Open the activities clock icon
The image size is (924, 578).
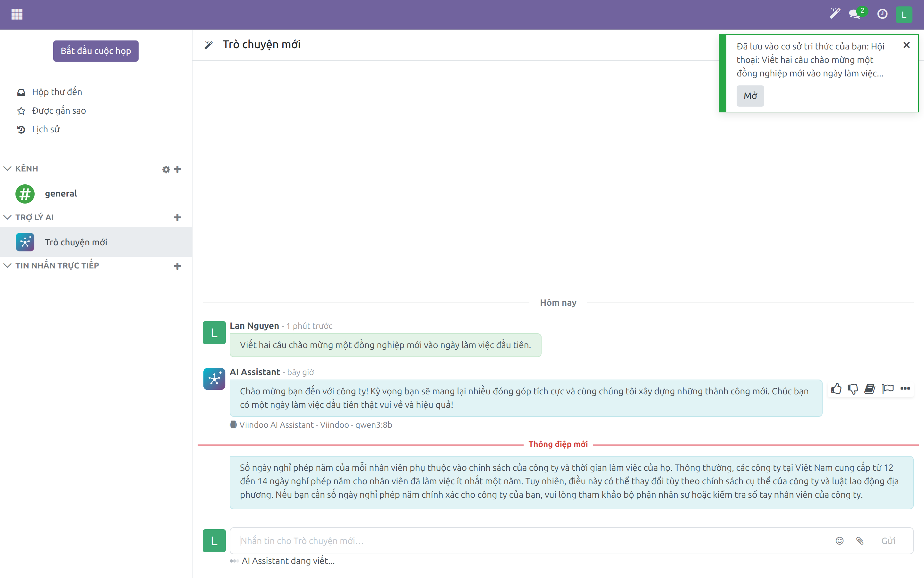[882, 14]
